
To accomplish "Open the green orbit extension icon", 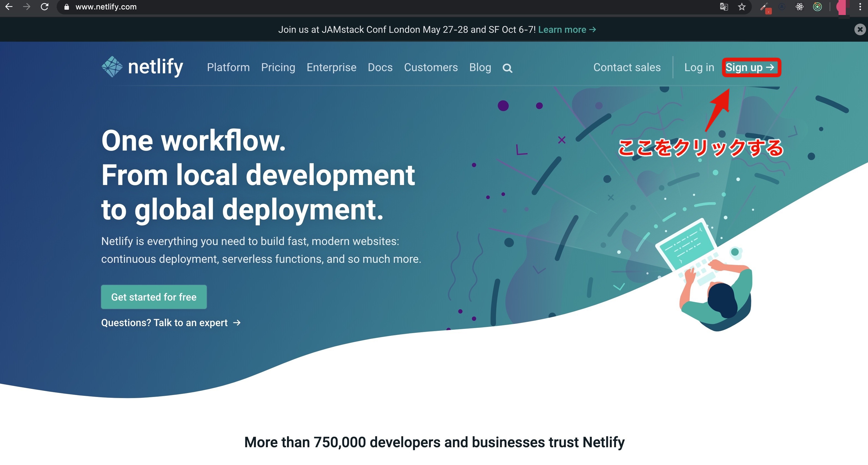I will [817, 7].
